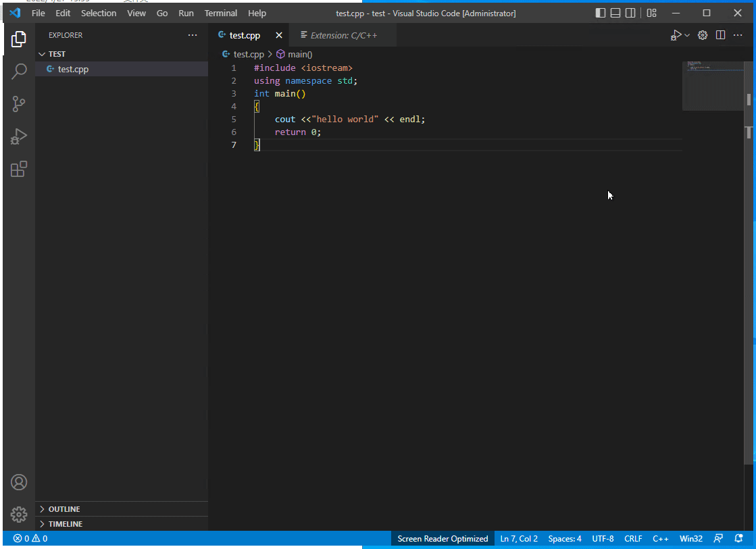Click the CRLF end-of-line indicator
The width and height of the screenshot is (756, 549).
click(x=633, y=539)
